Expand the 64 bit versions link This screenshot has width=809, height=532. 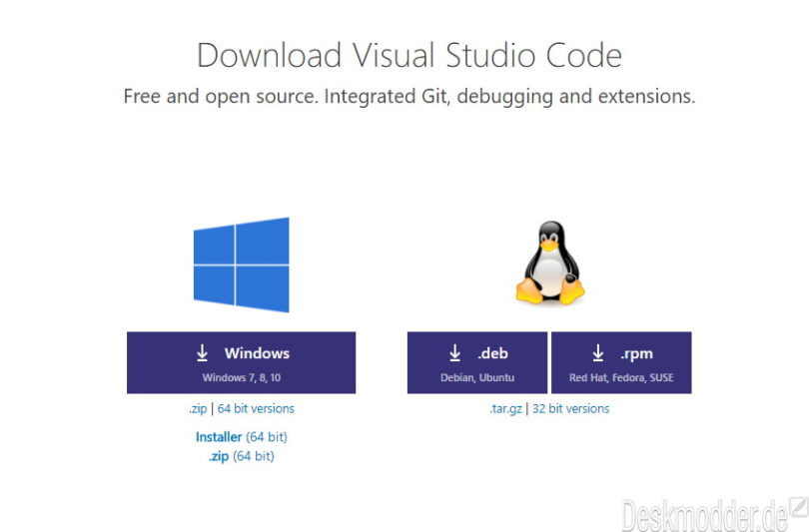256,408
